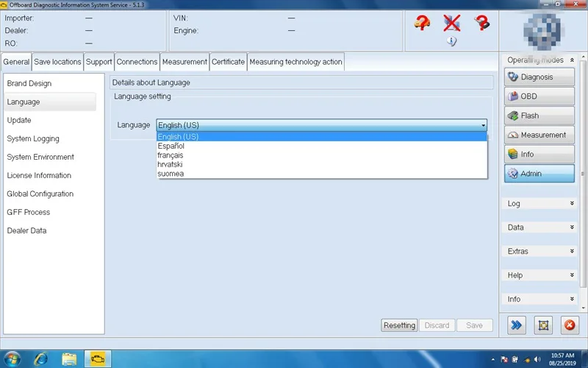Switch to the General tab
588x368 pixels.
pos(16,62)
